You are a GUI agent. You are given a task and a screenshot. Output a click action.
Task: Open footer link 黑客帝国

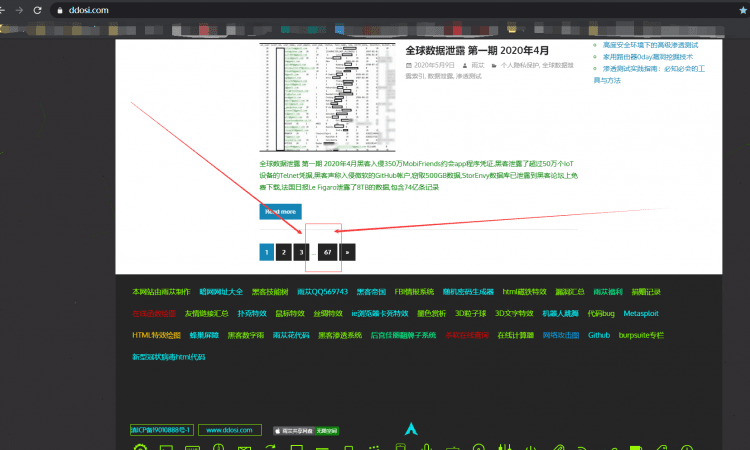(x=371, y=292)
